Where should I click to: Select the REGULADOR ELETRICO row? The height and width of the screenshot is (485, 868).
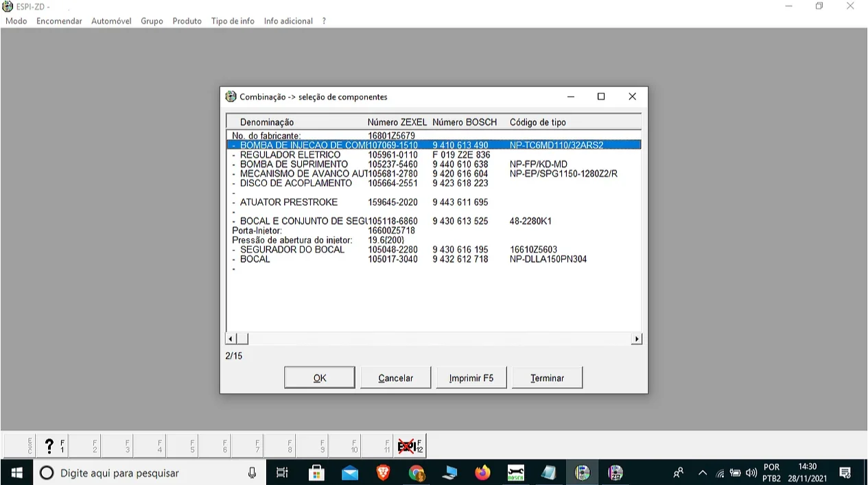click(434, 155)
